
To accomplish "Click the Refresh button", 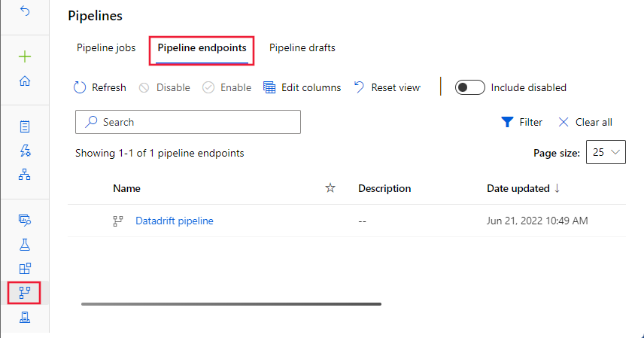I will [x=100, y=87].
